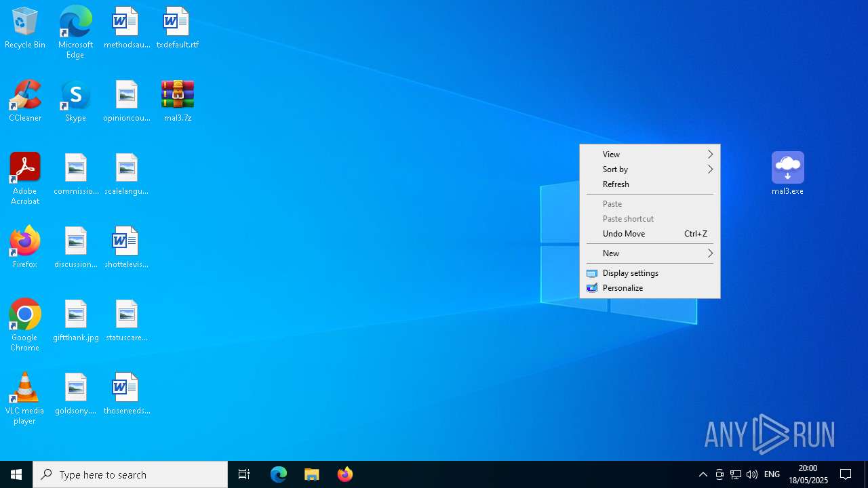The height and width of the screenshot is (488, 868).
Task: Click the 'Type here to search' box
Action: [x=130, y=474]
